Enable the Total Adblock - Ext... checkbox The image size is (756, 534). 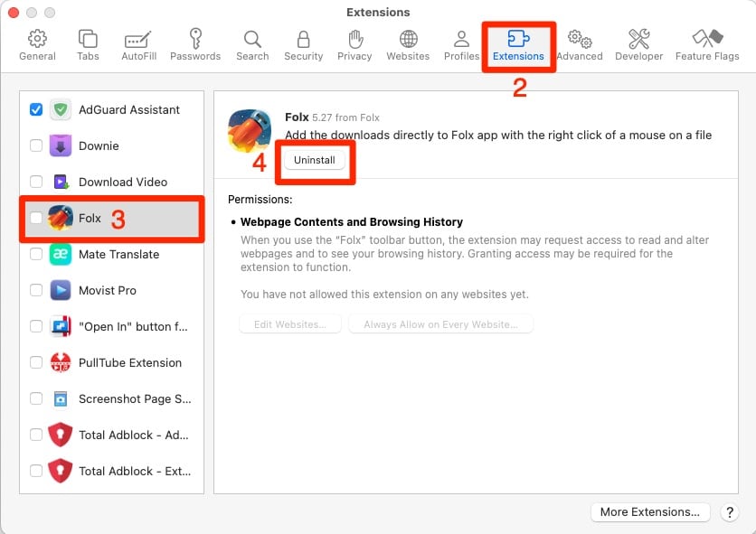point(36,471)
